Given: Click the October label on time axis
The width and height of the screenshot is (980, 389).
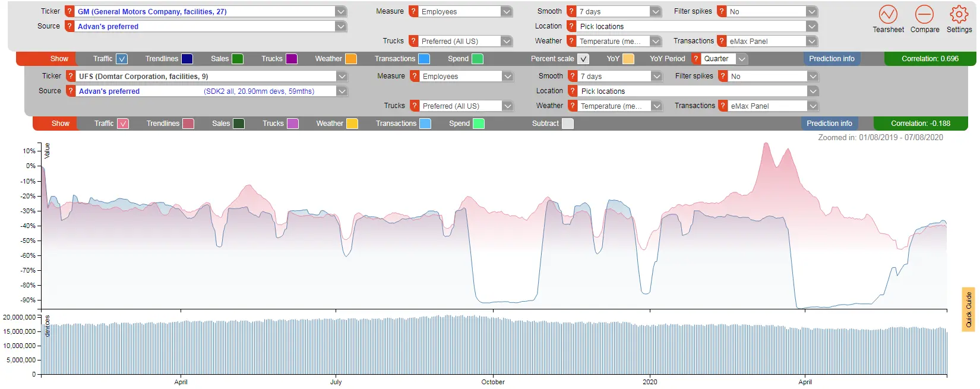Looking at the screenshot, I should tap(493, 382).
